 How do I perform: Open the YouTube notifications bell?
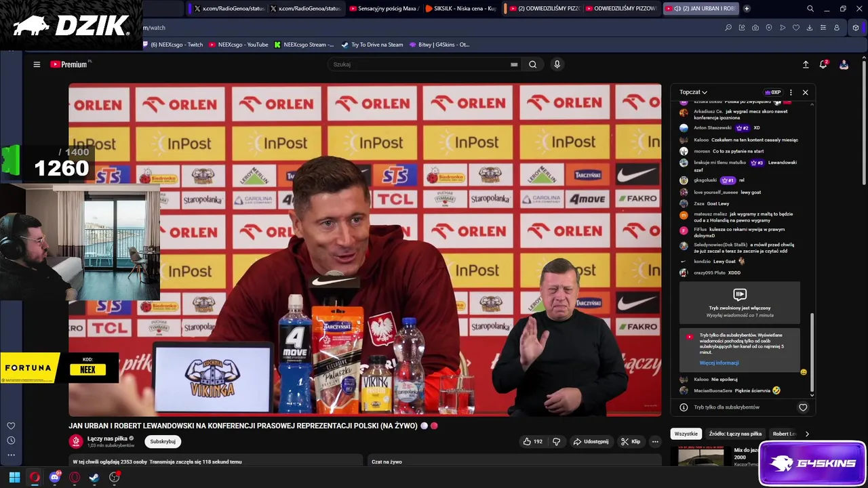tap(823, 64)
